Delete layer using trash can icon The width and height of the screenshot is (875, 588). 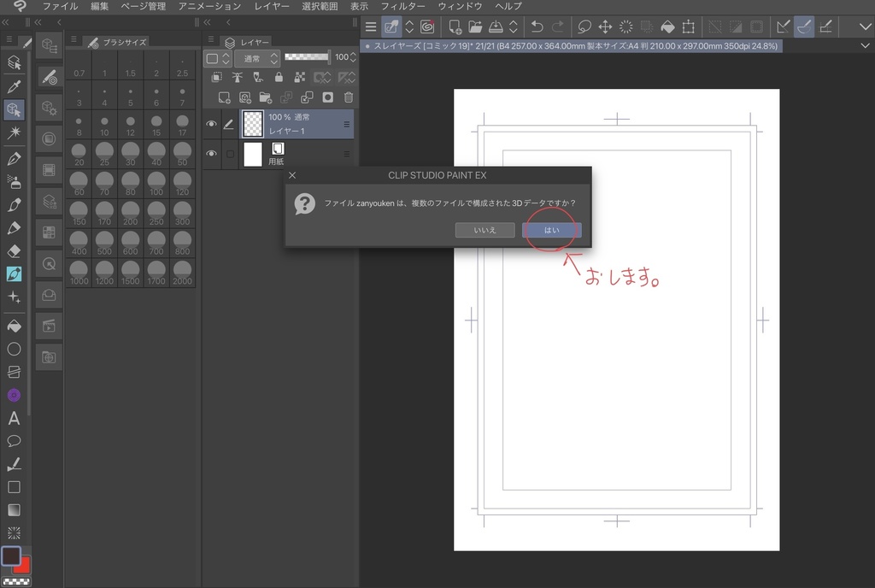click(349, 97)
